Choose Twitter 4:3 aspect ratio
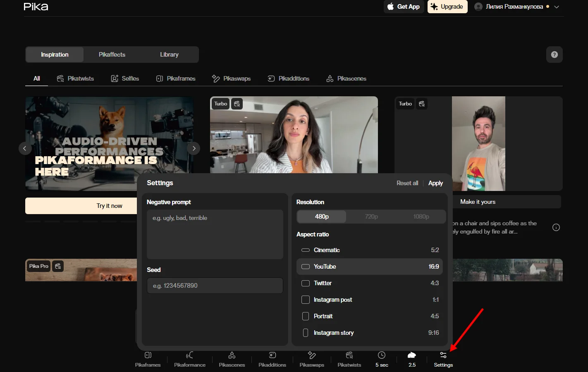The image size is (588, 372). [x=370, y=283]
